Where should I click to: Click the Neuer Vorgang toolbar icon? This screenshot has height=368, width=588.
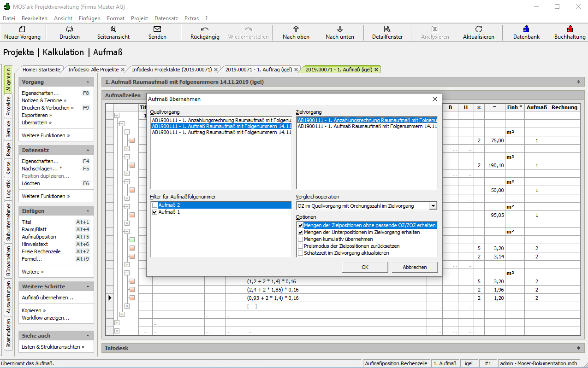pos(22,29)
